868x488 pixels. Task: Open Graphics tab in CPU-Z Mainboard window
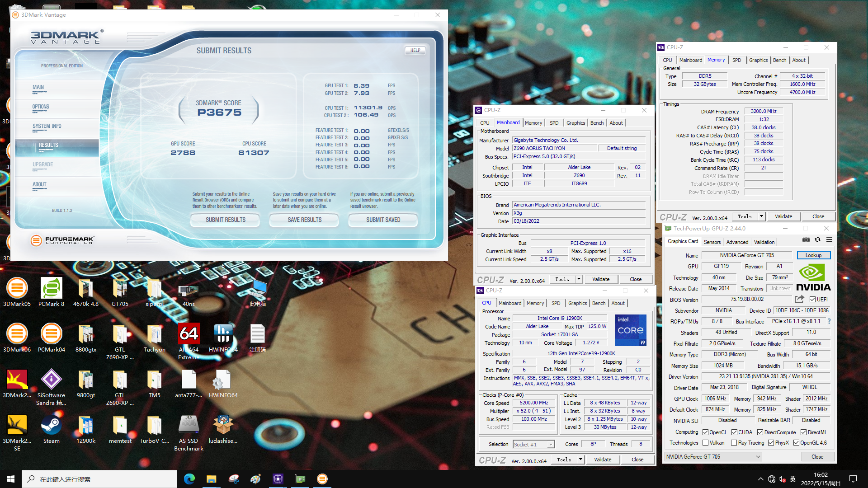576,123
